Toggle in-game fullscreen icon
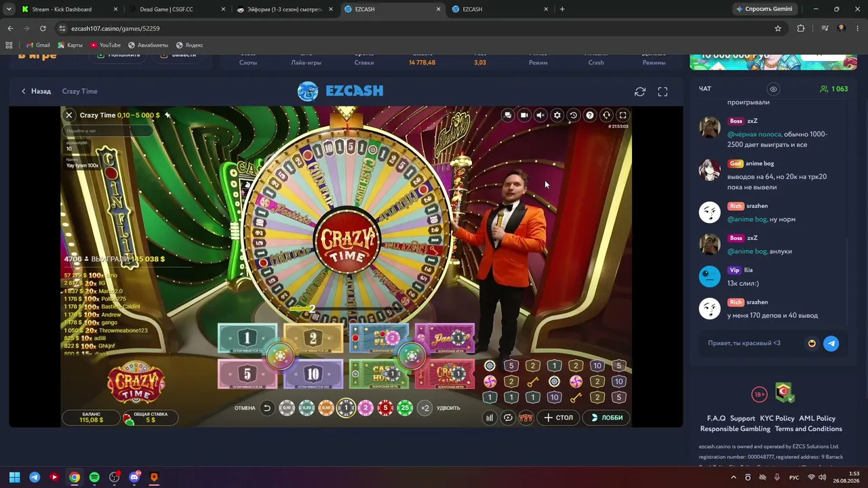 click(623, 115)
